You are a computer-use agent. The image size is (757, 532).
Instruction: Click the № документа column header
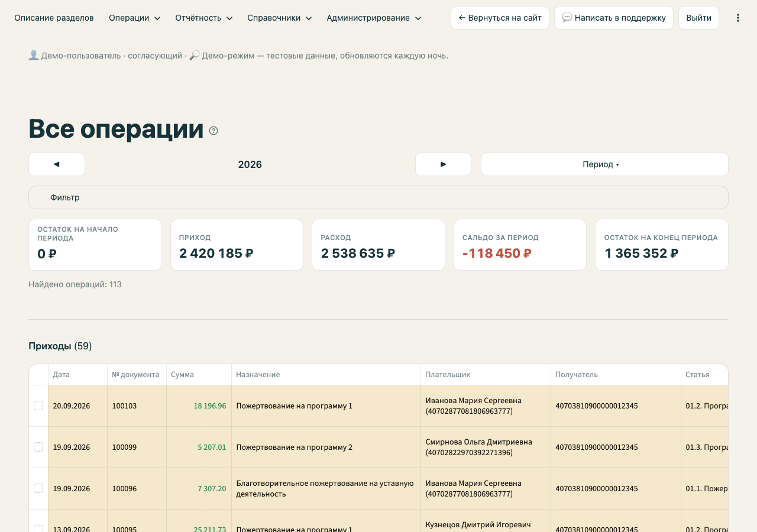pyautogui.click(x=135, y=374)
